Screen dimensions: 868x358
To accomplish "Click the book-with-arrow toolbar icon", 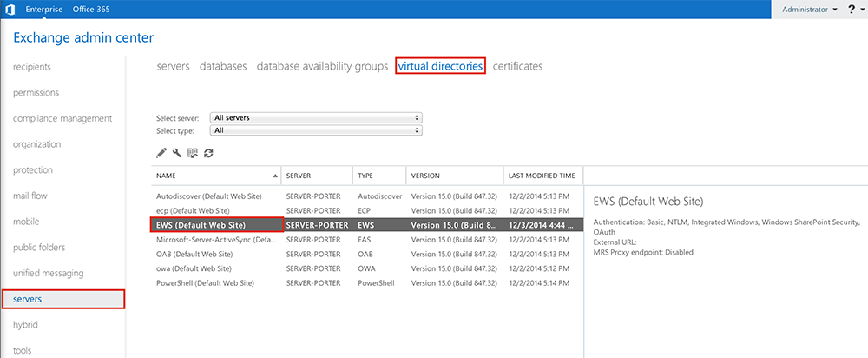I will tap(193, 153).
